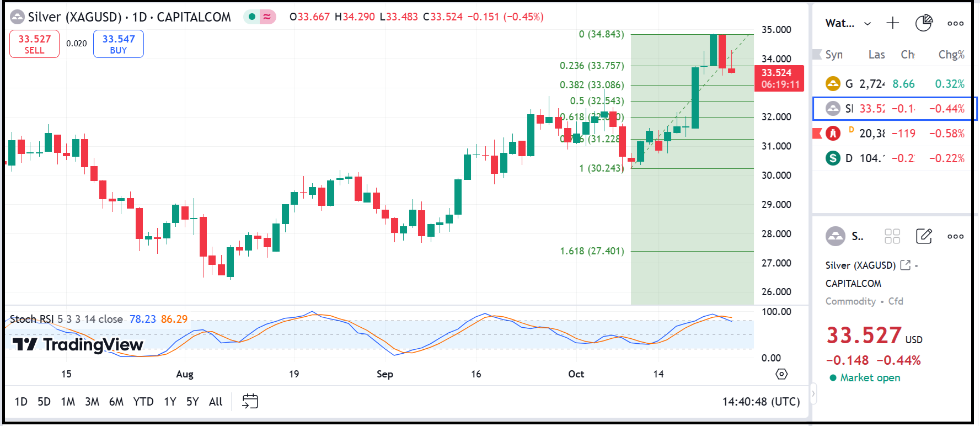
Task: Expand the Watchlist name dropdown
Action: coord(867,23)
